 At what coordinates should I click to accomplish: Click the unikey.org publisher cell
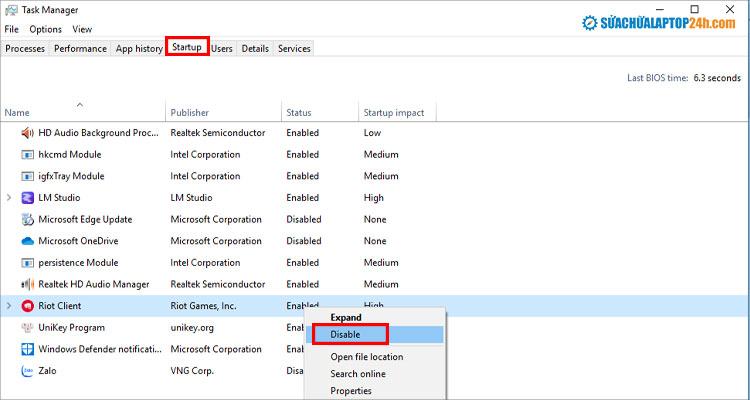192,328
